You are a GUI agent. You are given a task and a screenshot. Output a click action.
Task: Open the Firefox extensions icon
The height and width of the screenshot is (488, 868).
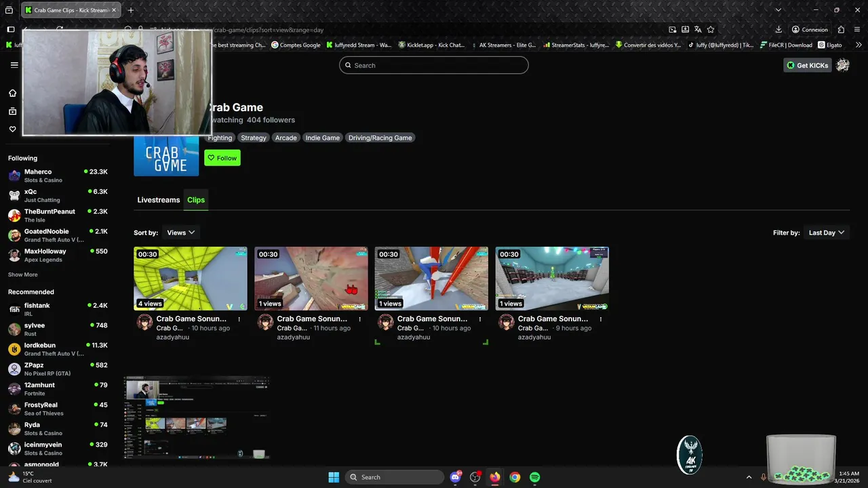click(x=841, y=30)
